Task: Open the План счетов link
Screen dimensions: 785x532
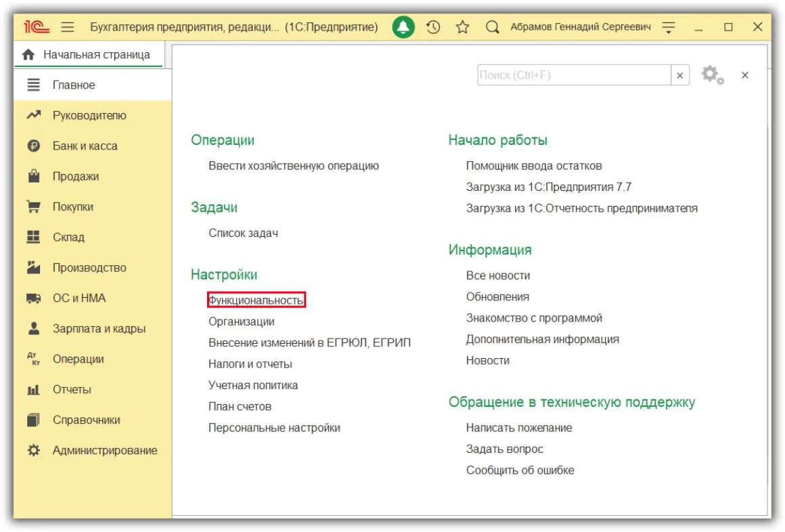Action: pos(240,407)
